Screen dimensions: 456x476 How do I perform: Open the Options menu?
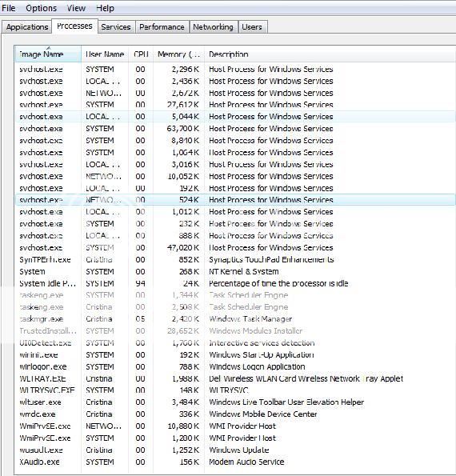coord(42,8)
